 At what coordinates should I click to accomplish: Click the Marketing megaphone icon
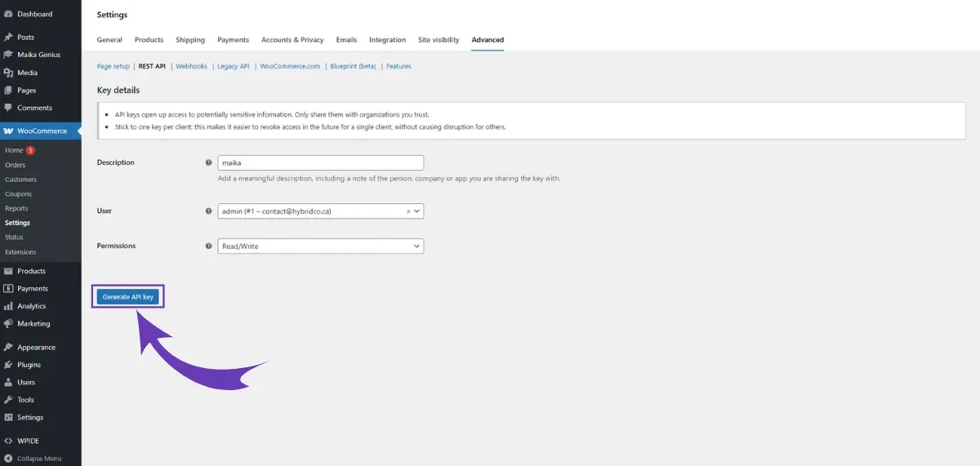(x=8, y=323)
